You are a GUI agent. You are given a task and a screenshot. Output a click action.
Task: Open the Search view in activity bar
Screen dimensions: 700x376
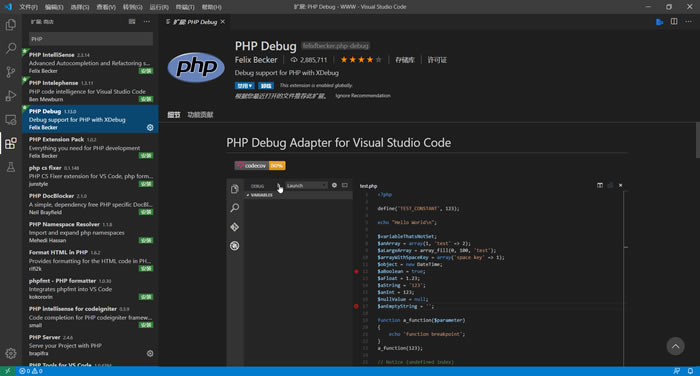coord(11,48)
